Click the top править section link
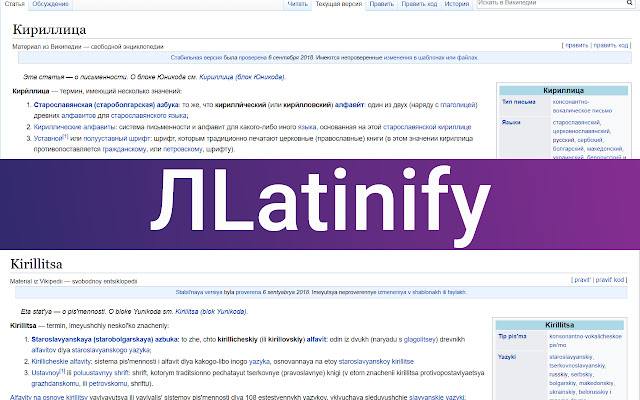The width and height of the screenshot is (640, 400). coord(577,45)
